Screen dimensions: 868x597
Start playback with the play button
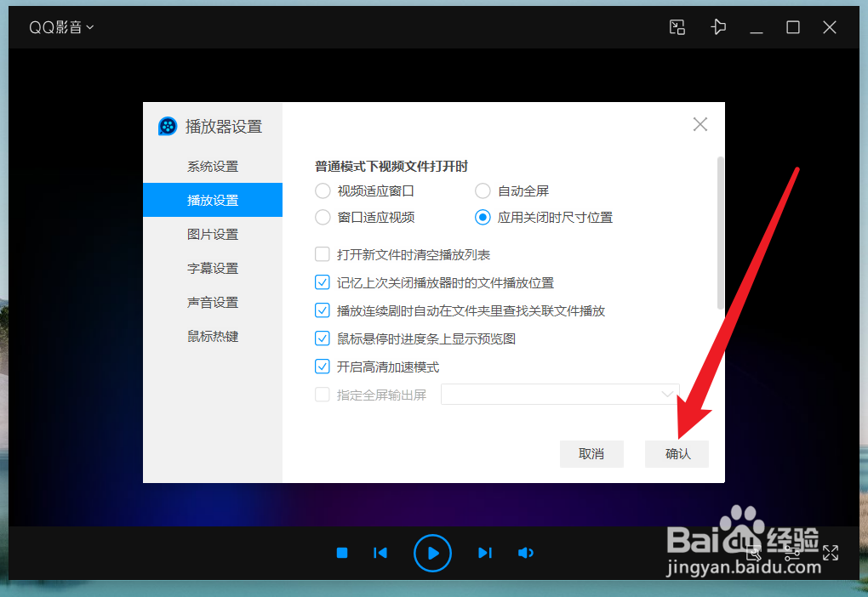[x=432, y=553]
